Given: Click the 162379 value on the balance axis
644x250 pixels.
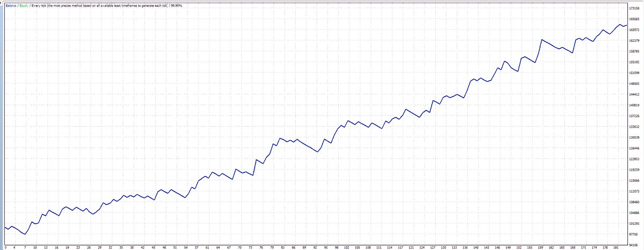Looking at the screenshot, I should coord(634,41).
